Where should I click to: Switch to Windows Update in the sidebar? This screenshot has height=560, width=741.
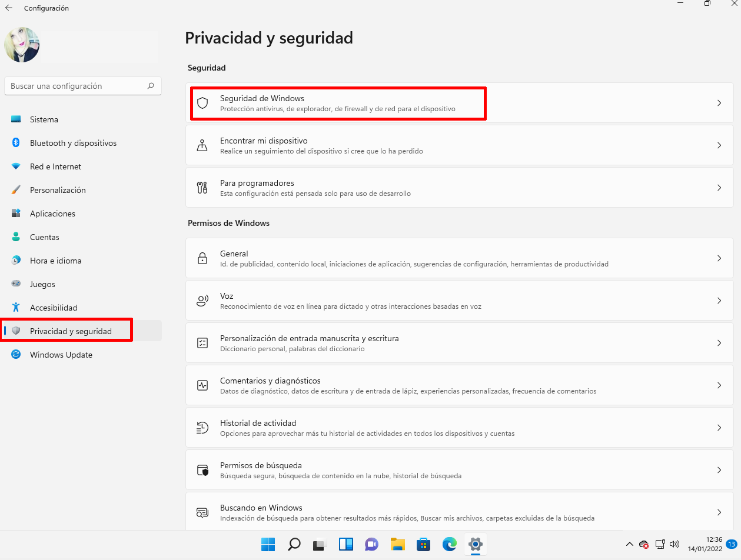(x=61, y=355)
